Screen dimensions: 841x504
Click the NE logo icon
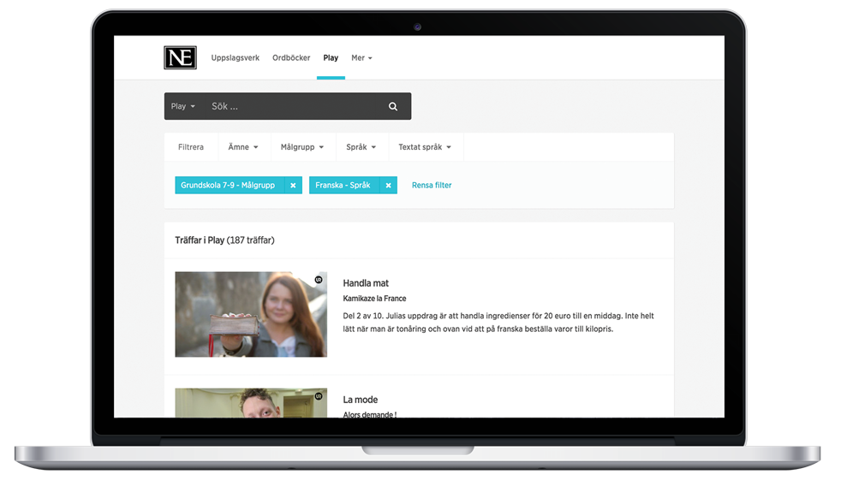180,57
